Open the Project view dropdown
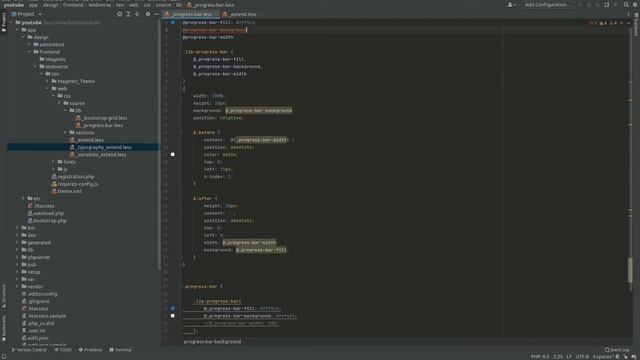This screenshot has height=360, width=640. [27, 14]
